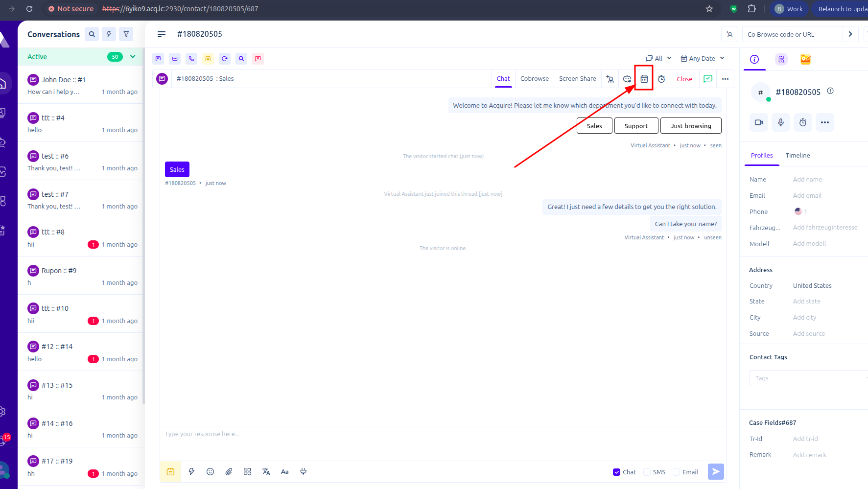
Task: Open the conversations filter funnel icon
Action: click(126, 34)
